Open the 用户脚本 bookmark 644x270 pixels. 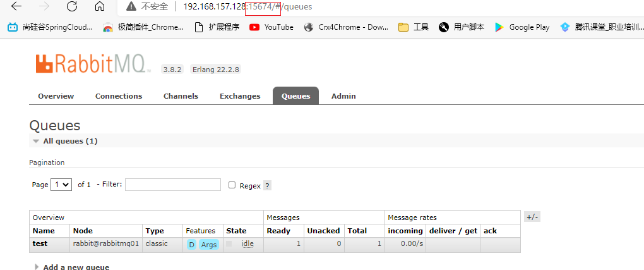point(462,27)
